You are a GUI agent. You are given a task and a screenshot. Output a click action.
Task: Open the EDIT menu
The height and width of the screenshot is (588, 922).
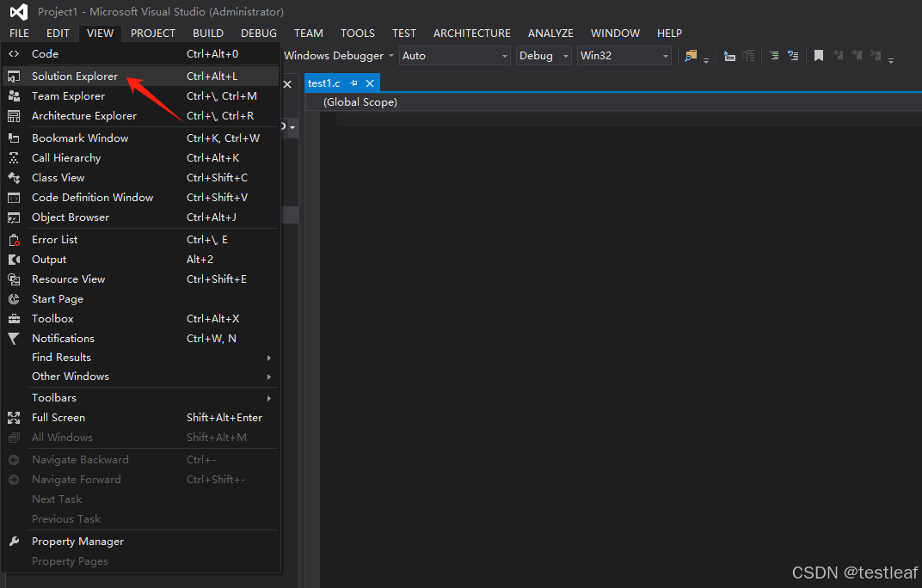(58, 34)
